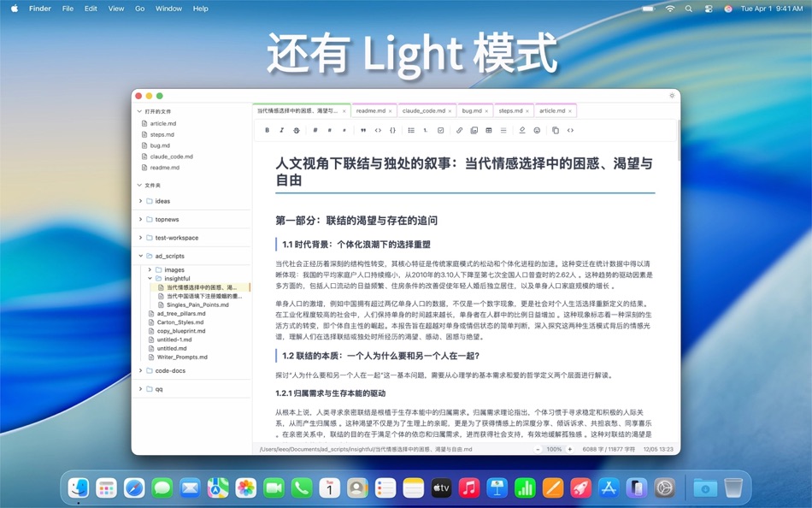Expand the images subfolder

(150, 269)
